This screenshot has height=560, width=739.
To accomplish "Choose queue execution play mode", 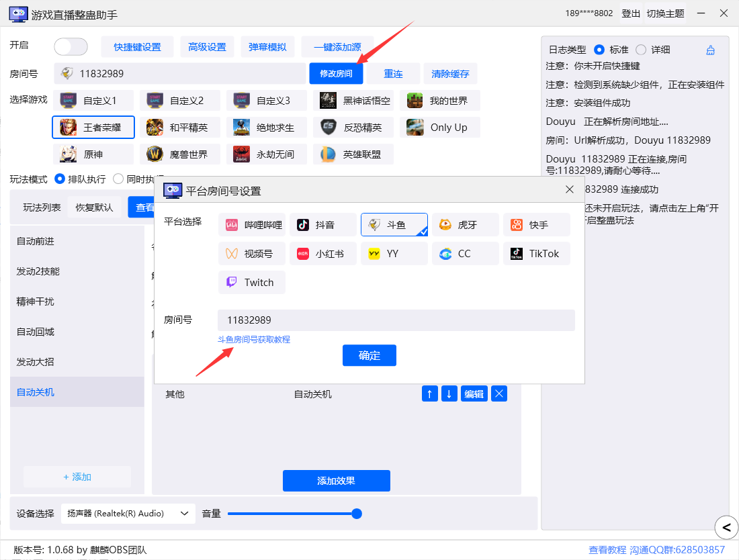I will 60,179.
